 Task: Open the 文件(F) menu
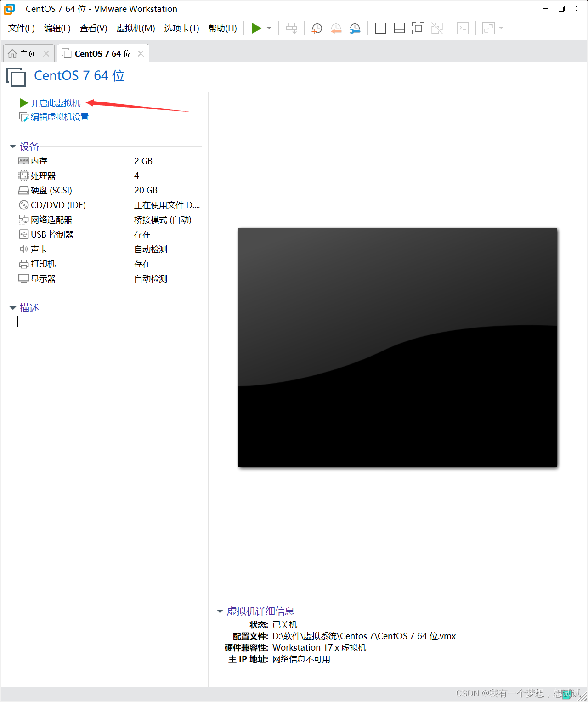pyautogui.click(x=21, y=28)
